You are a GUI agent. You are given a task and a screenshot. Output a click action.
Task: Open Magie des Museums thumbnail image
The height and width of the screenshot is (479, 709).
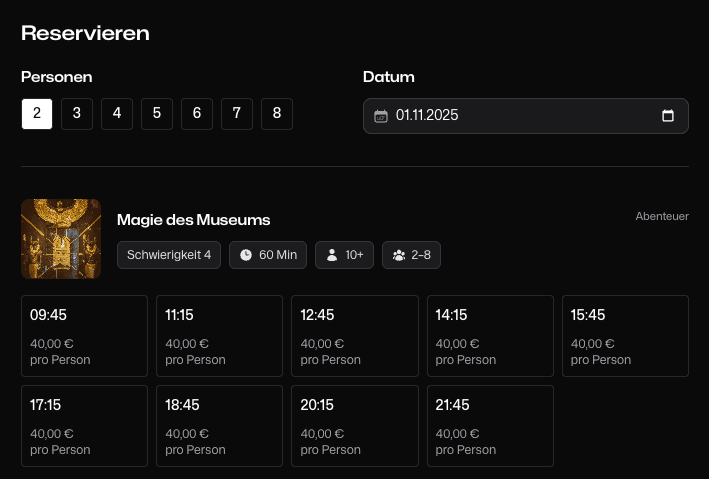point(61,239)
